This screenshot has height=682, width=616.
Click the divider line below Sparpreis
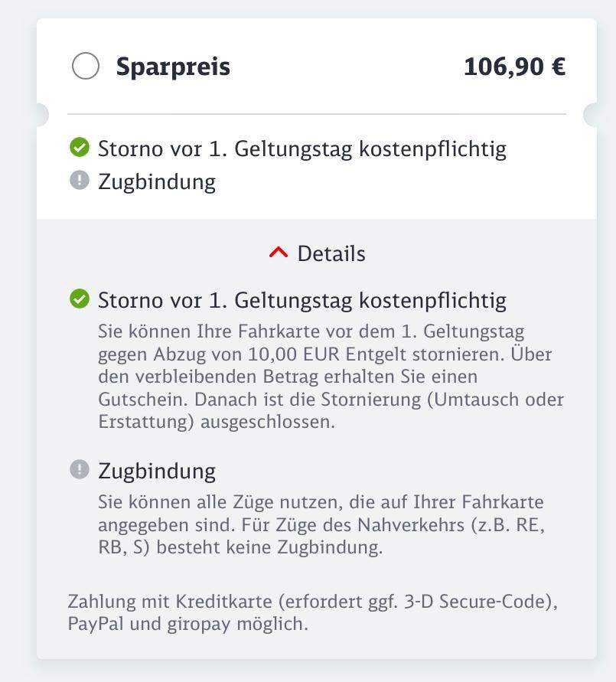[317, 114]
